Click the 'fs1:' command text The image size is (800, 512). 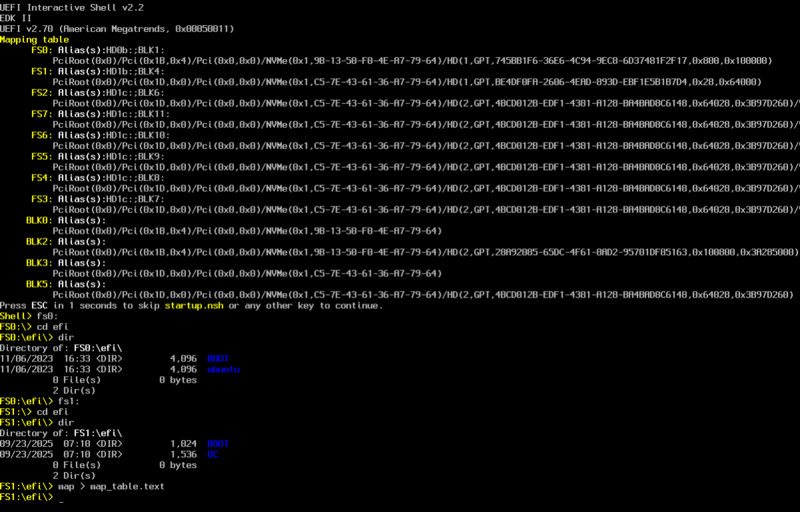tap(69, 401)
